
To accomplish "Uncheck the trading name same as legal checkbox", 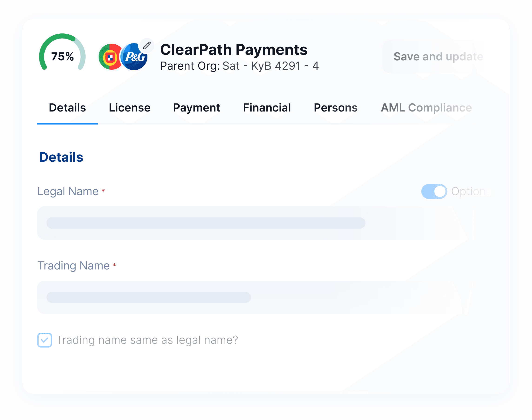I will coord(45,340).
